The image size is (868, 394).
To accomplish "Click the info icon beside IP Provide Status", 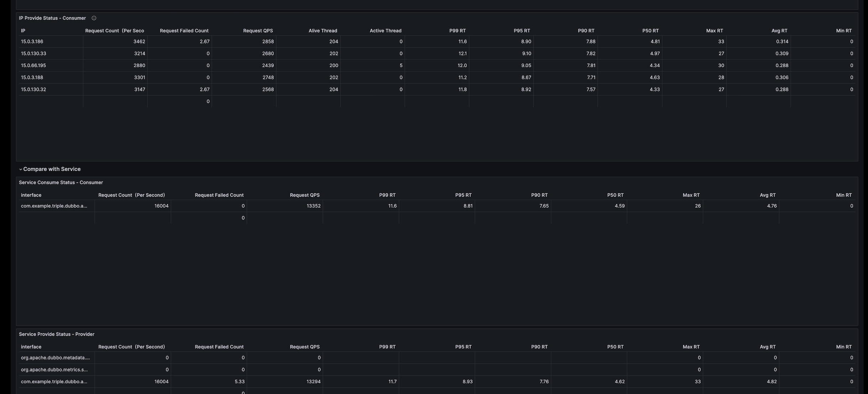I will click(x=94, y=18).
